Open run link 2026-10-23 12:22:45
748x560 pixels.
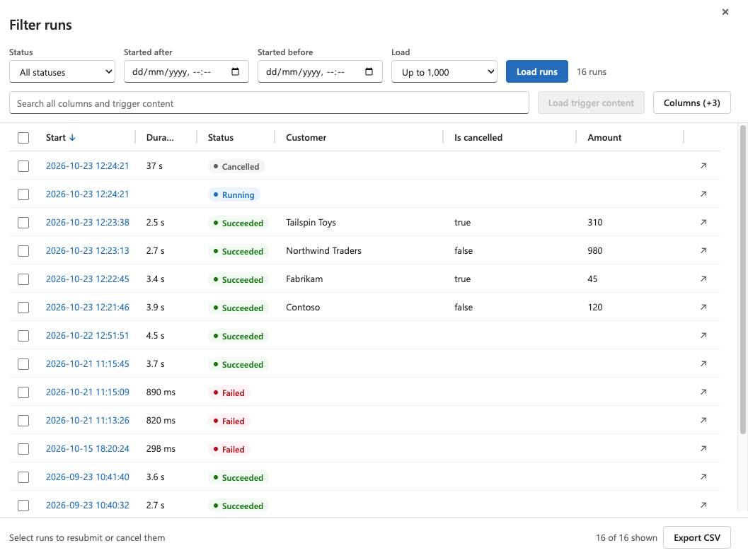87,279
